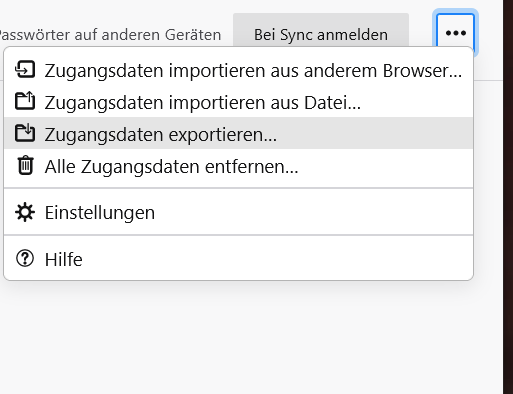This screenshot has width=513, height=394.
Task: Open the Einstellungen menu entry text
Action: (100, 213)
